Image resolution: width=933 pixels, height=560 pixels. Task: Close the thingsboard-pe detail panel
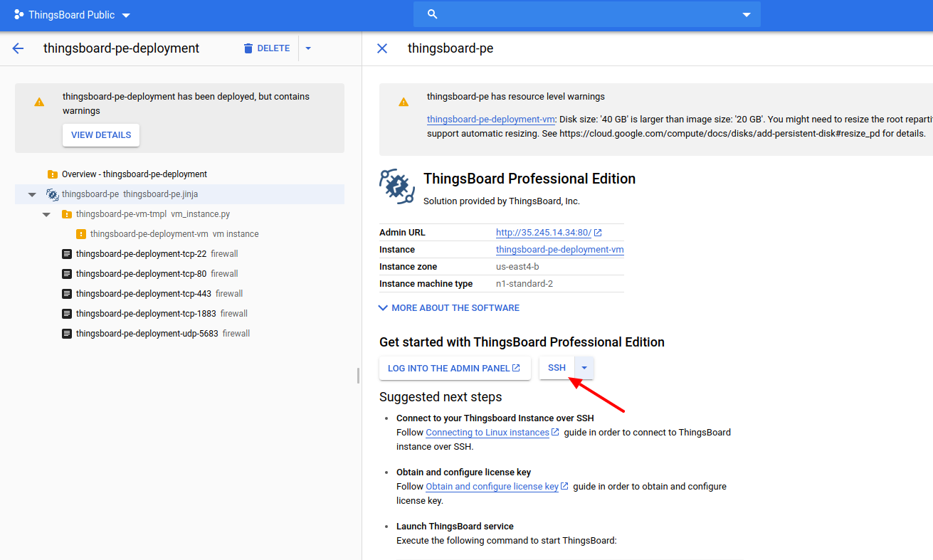[382, 48]
